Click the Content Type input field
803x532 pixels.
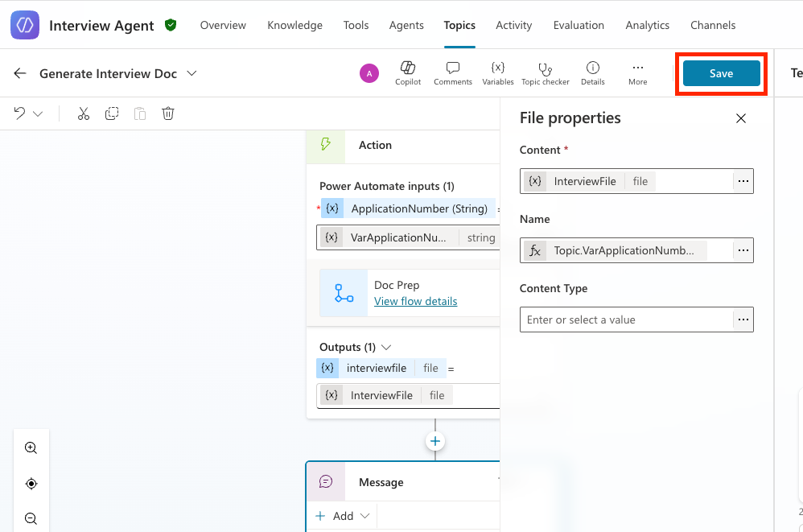[626, 320]
